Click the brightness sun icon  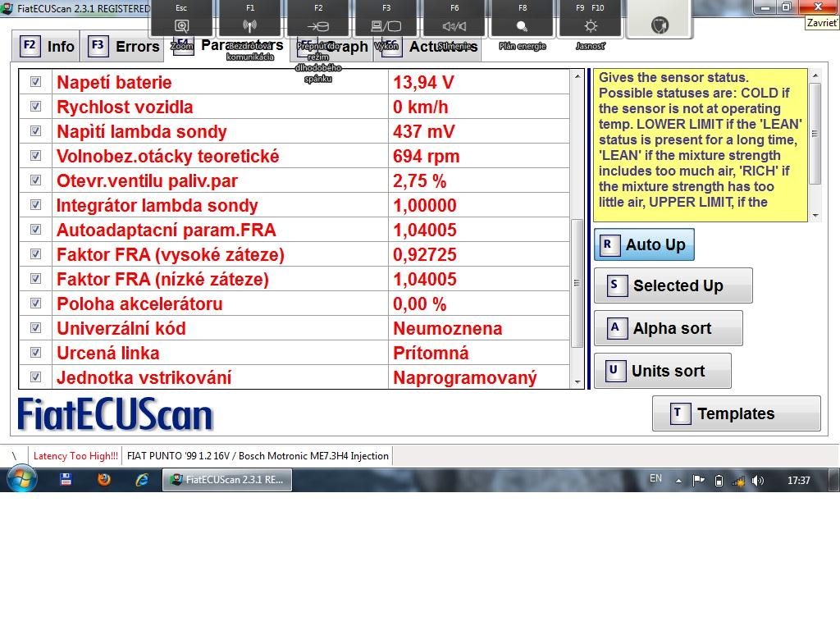(591, 25)
